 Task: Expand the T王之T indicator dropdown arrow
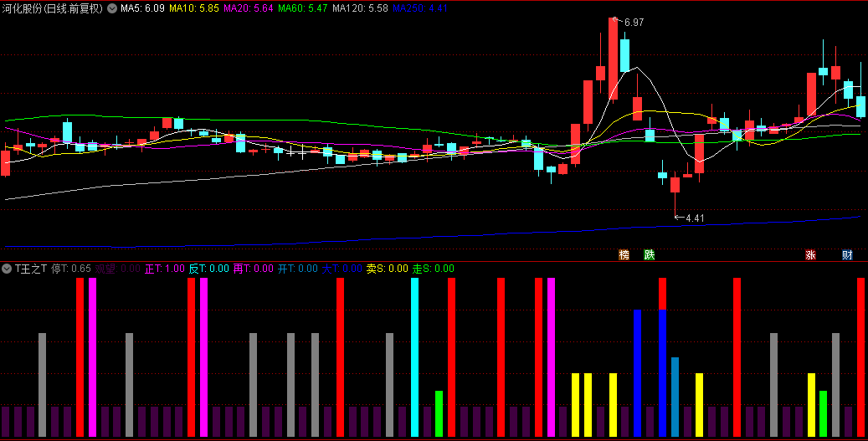(x=7, y=269)
